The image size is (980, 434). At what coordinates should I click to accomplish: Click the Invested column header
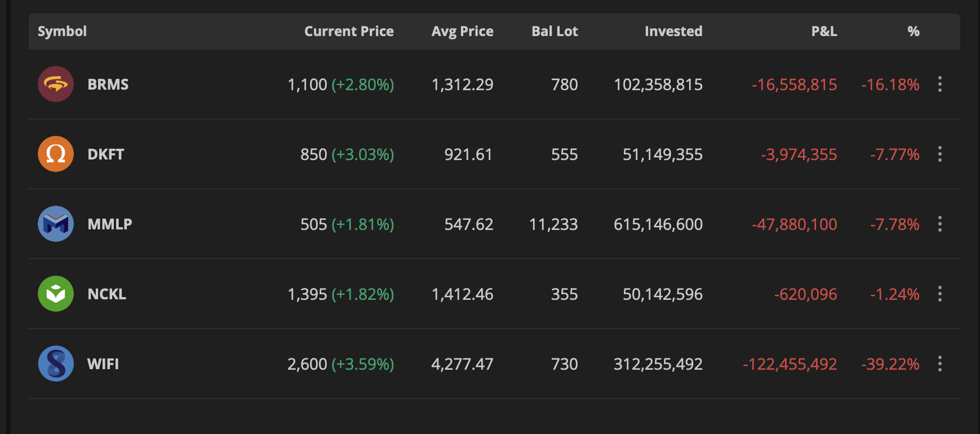point(673,32)
